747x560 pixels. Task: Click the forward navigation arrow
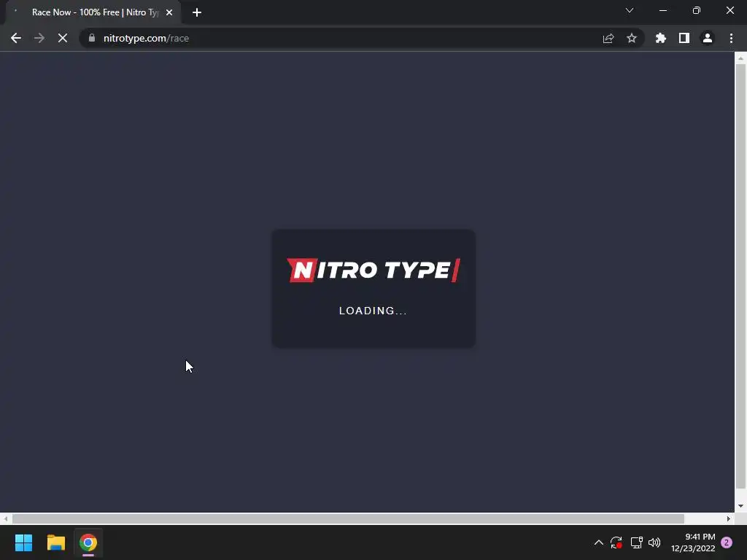pyautogui.click(x=39, y=38)
